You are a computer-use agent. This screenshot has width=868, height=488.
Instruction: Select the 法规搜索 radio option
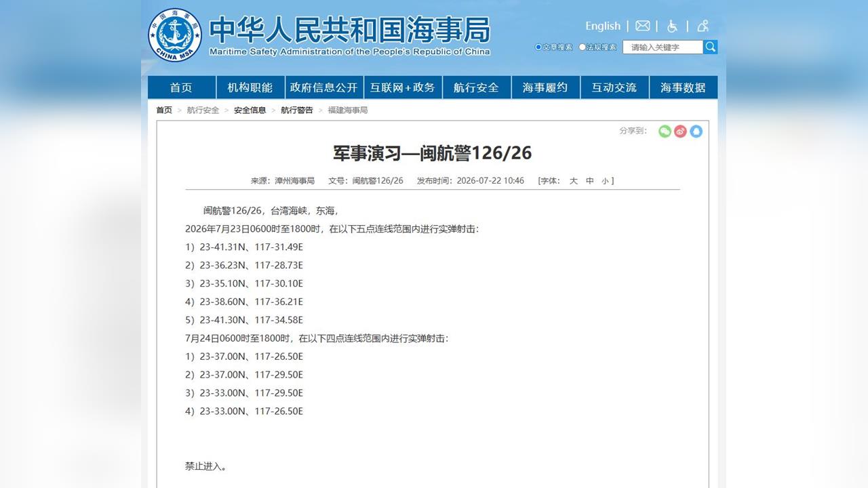pos(582,47)
